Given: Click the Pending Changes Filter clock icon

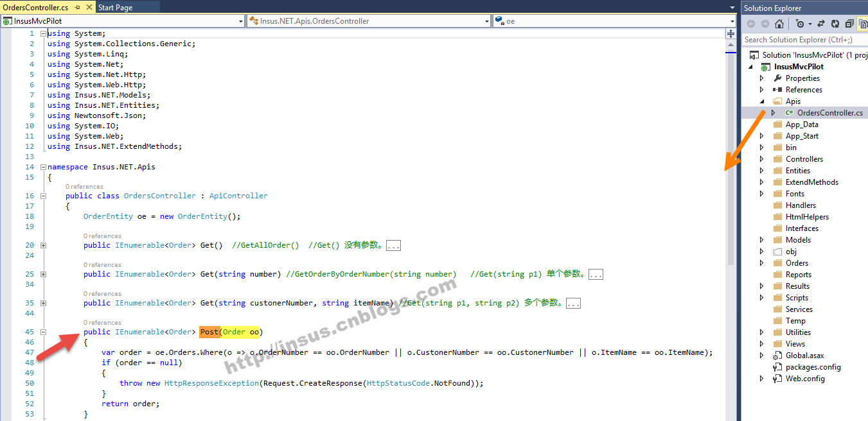Looking at the screenshot, I should (x=799, y=24).
